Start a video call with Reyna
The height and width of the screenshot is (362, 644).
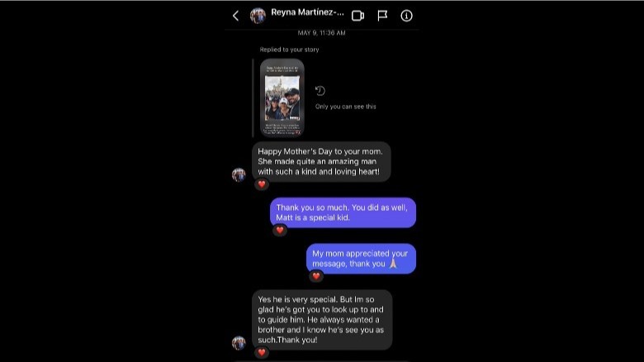pos(358,16)
